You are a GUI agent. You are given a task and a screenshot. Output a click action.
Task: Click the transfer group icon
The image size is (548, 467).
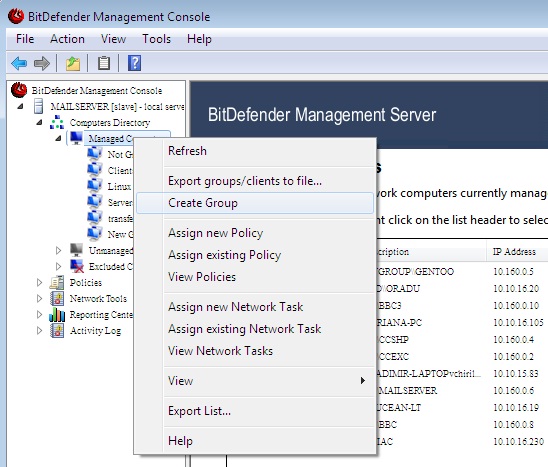[95, 218]
